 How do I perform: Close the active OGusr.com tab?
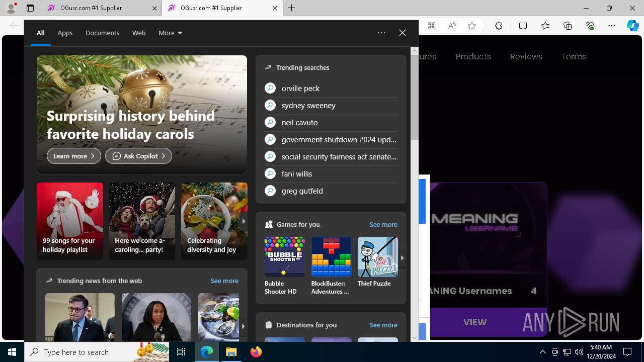(x=274, y=8)
